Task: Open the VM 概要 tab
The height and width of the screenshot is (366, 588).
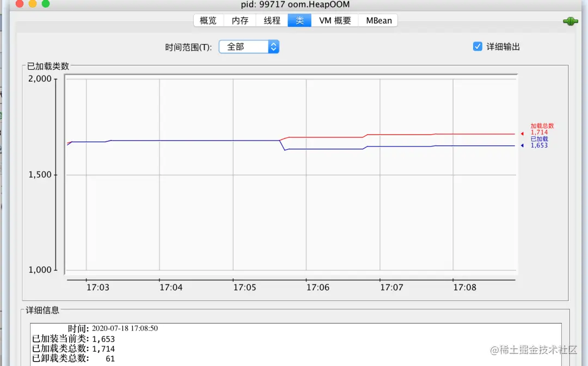Action: [x=335, y=20]
